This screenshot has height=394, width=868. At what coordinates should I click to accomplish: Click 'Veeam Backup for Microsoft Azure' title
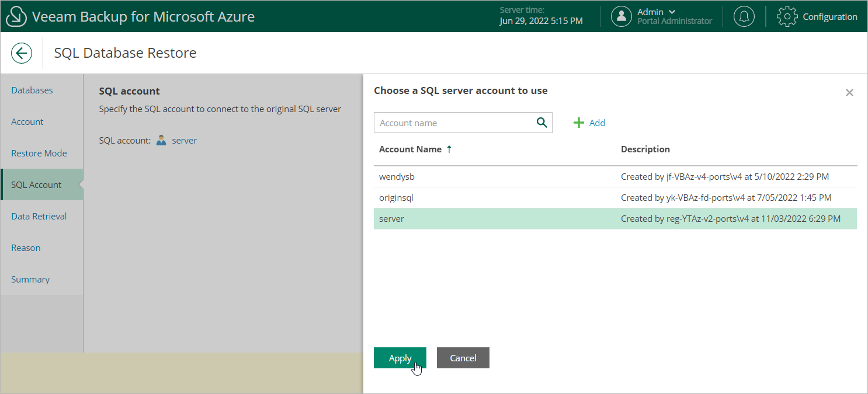[x=143, y=16]
